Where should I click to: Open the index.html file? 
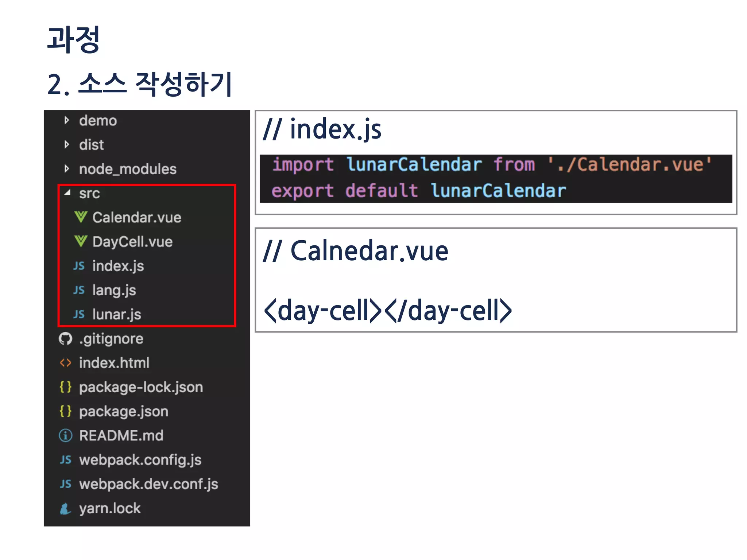114,363
